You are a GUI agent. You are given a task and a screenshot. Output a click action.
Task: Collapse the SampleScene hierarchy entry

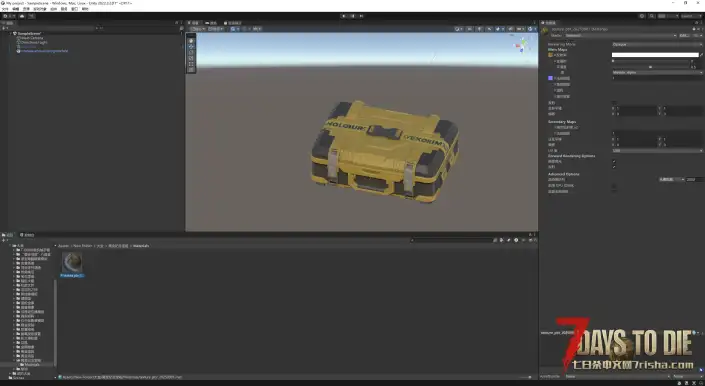coord(11,34)
